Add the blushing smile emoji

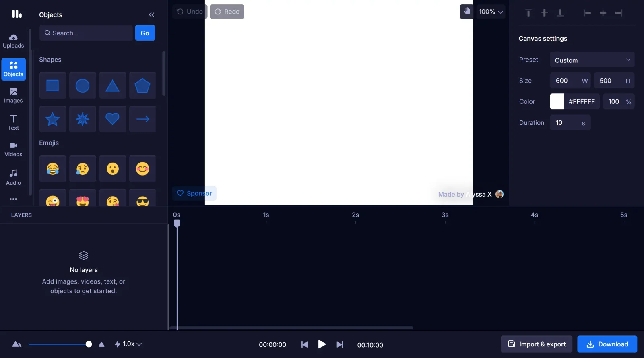[x=142, y=169]
